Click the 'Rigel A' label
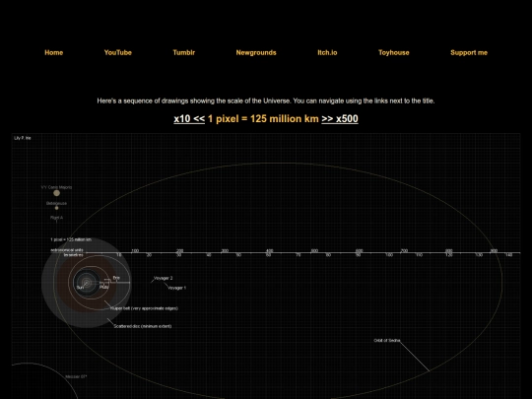 (57, 218)
